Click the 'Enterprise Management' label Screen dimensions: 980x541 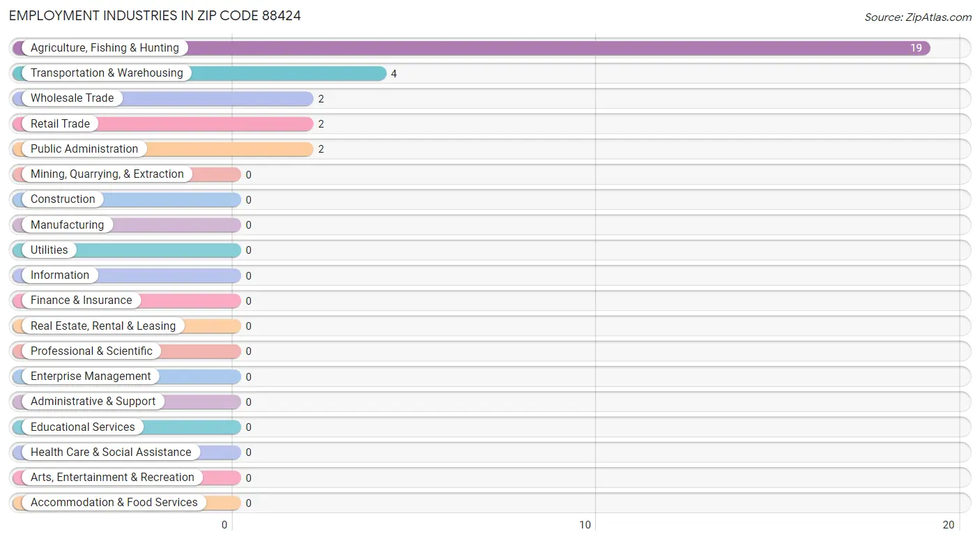[x=91, y=376]
